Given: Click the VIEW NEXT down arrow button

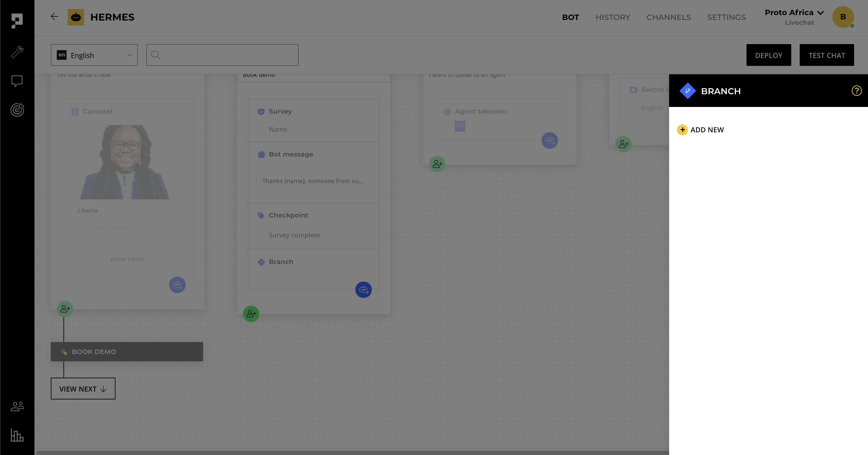Looking at the screenshot, I should coord(83,389).
